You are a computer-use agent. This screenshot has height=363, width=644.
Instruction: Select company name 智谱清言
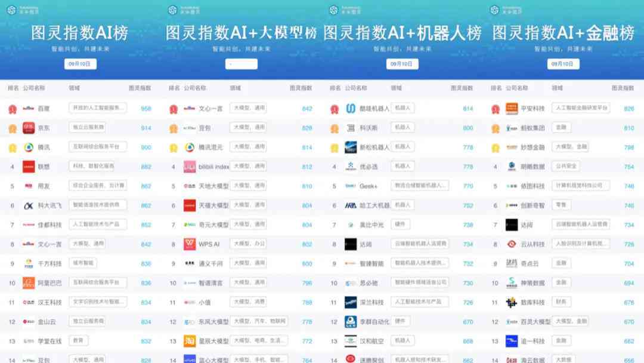210,283
